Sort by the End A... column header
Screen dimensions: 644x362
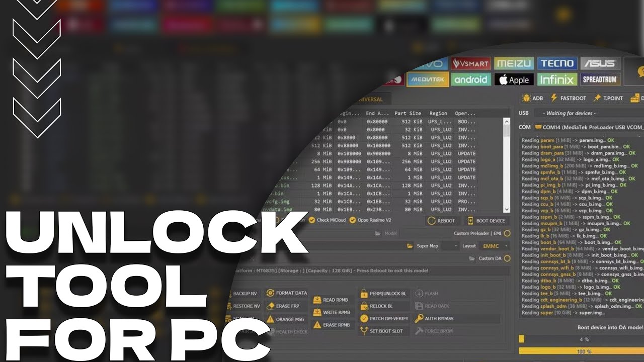pos(377,113)
